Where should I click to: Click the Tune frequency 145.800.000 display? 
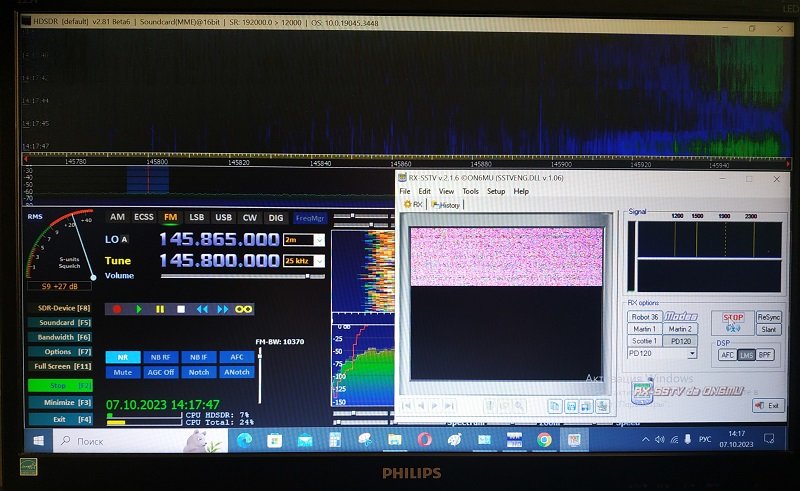coord(219,261)
